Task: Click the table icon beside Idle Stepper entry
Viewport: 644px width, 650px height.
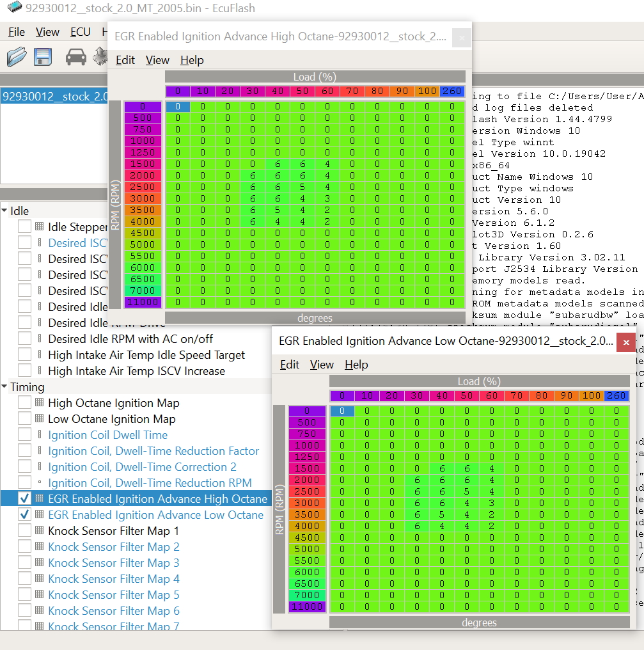Action: point(39,226)
